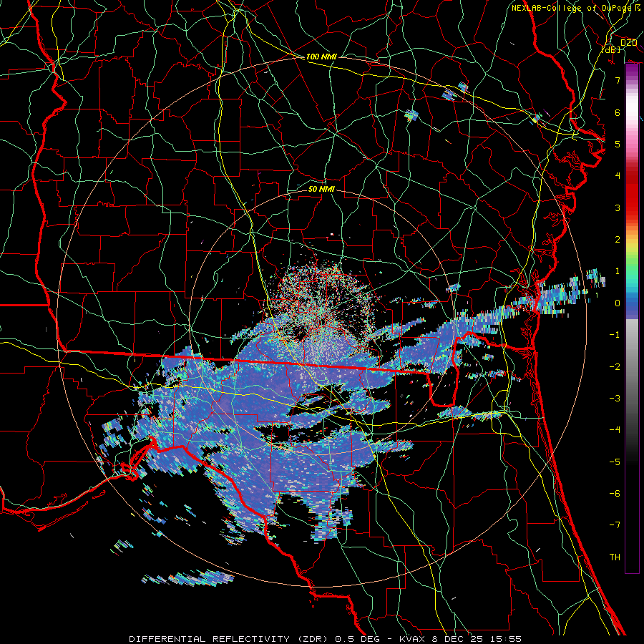
Task: Click the ZDR color scale bar
Action: [632, 318]
